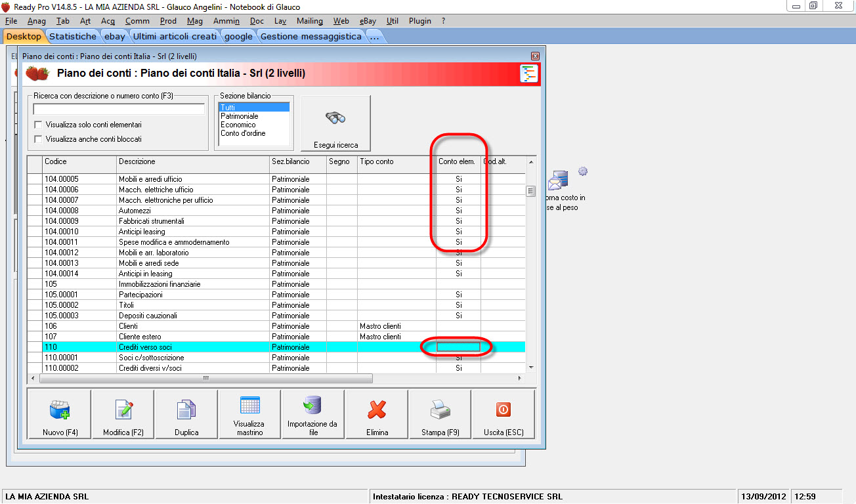Image resolution: width=856 pixels, height=504 pixels.
Task: Click the gear icon on the desktop
Action: (582, 172)
